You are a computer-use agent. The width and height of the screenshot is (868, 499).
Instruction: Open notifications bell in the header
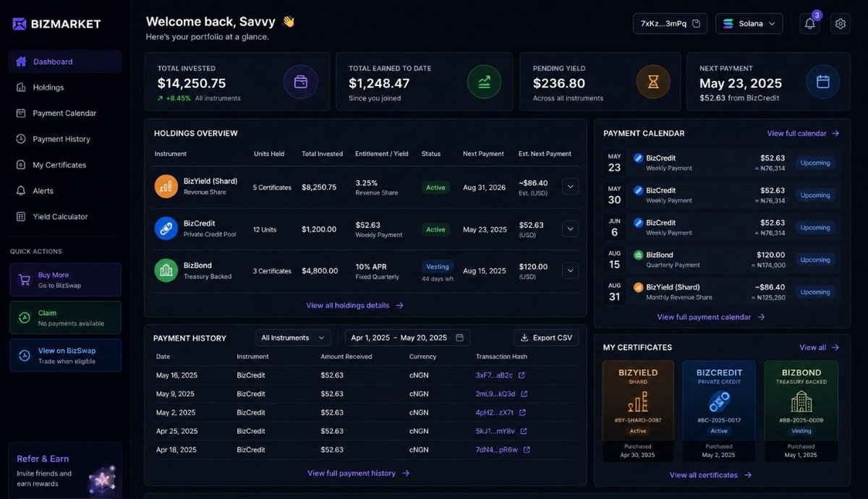809,23
